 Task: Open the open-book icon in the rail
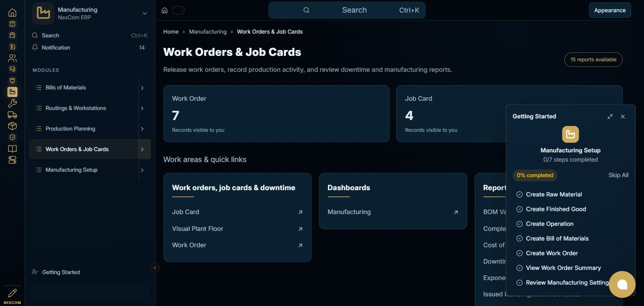pos(12,149)
